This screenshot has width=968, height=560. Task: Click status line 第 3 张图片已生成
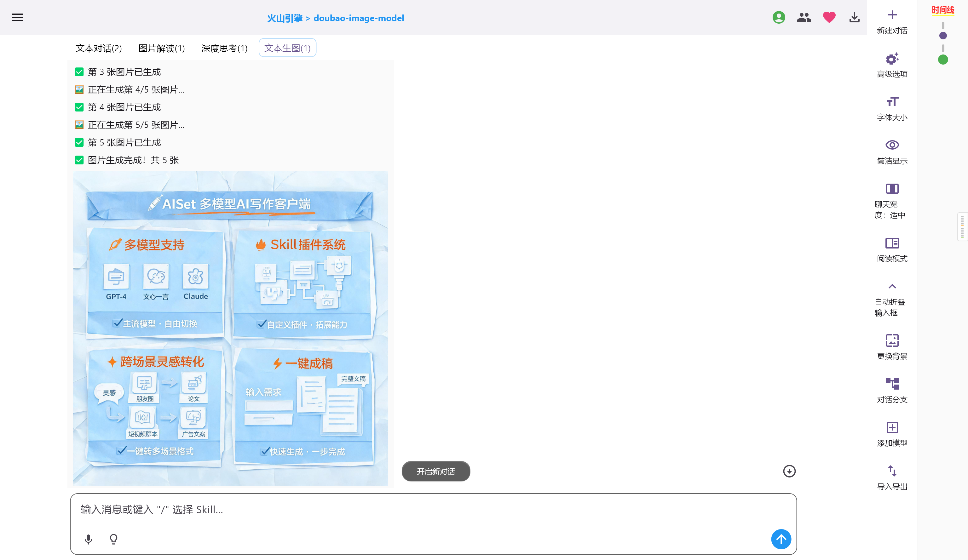(118, 72)
